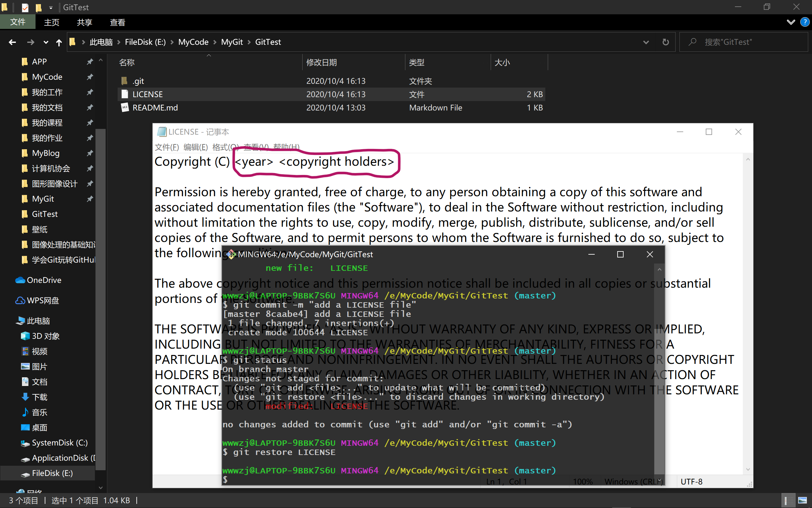Open 下载 download arrow icon
This screenshot has height=508, width=812.
pos(25,397)
